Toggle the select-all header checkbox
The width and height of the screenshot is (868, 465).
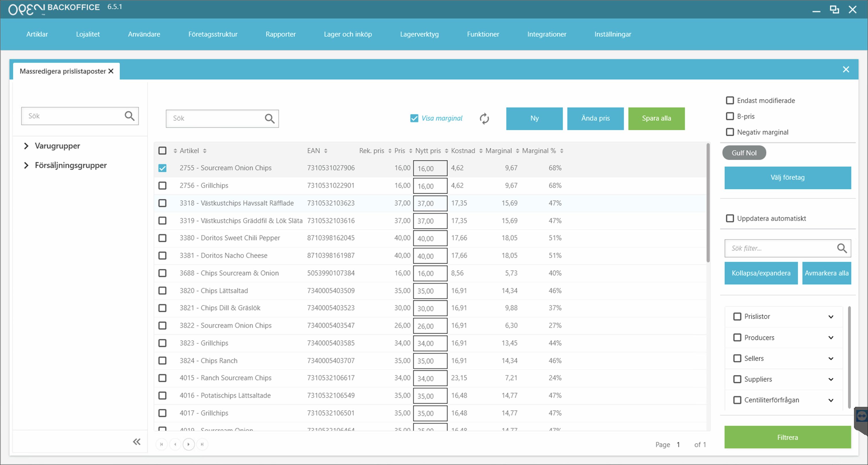click(162, 151)
